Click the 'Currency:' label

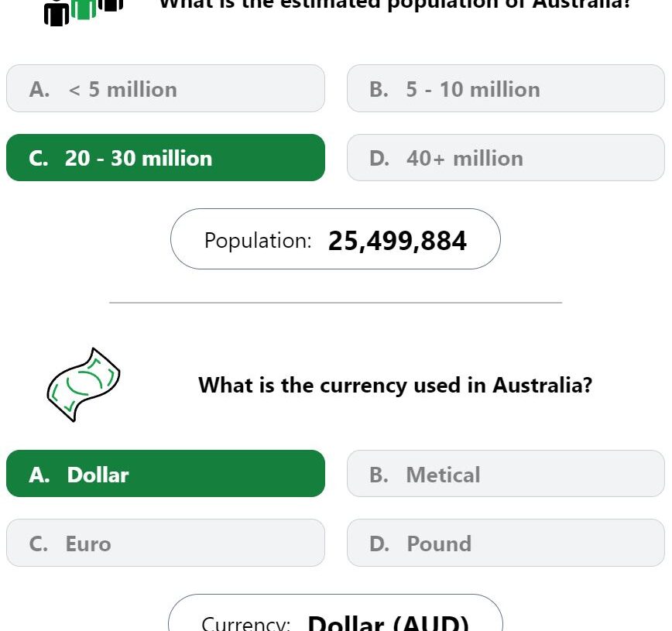[246, 624]
